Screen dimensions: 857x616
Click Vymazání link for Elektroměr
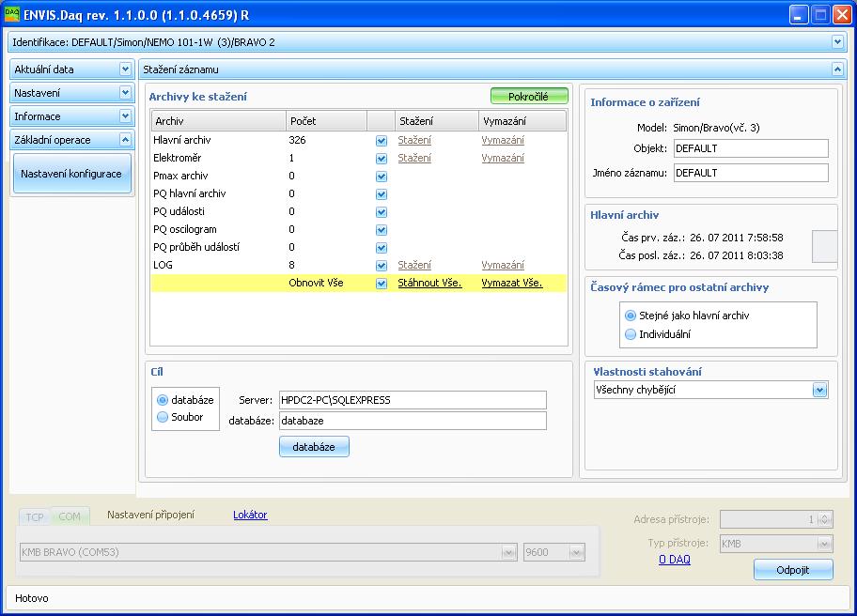tap(503, 159)
